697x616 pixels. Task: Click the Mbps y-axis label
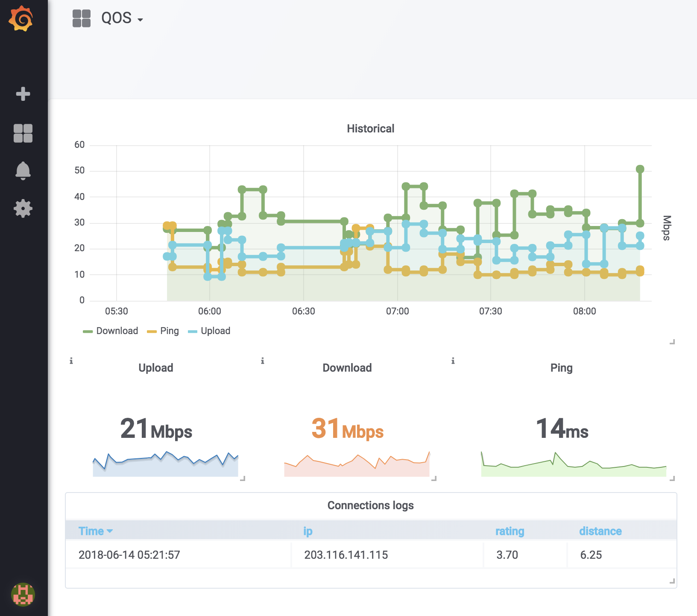click(667, 228)
